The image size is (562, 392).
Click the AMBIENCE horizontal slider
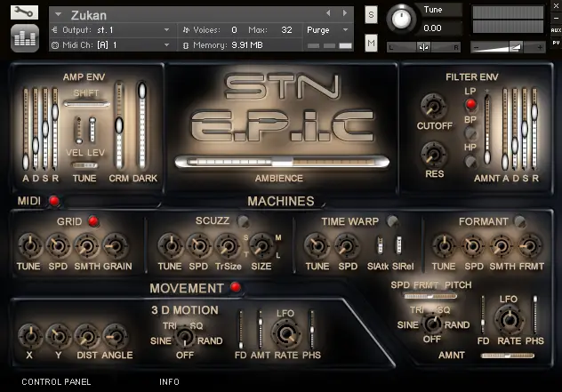(282, 162)
